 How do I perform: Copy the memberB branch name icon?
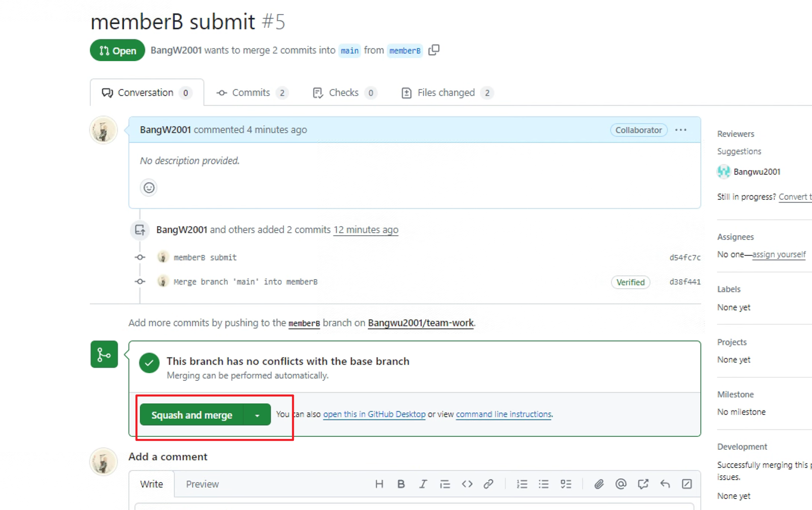(434, 50)
